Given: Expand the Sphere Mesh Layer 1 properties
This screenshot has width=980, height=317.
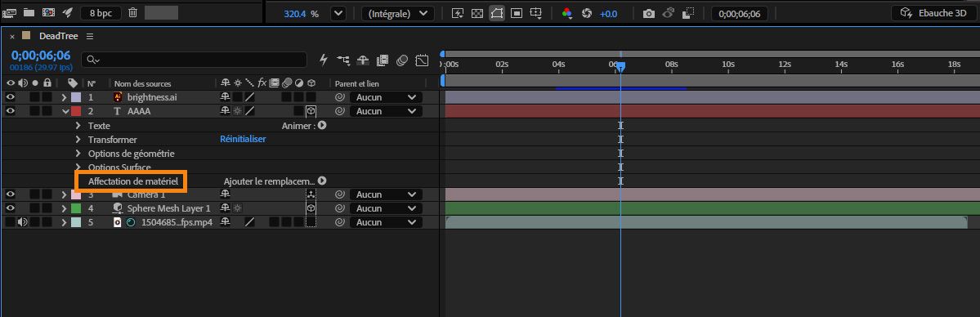Looking at the screenshot, I should point(64,208).
